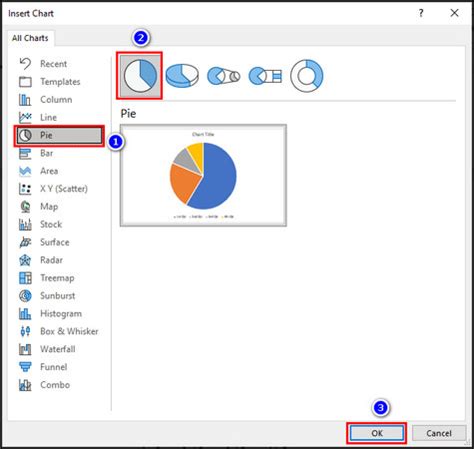
Task: Choose the Area label in list
Action: point(49,171)
